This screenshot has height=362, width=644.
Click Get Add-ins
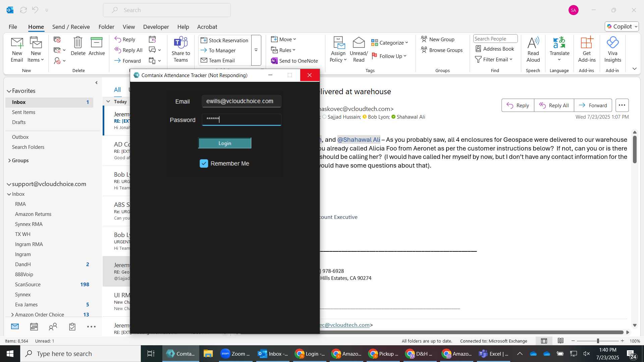pyautogui.click(x=587, y=49)
